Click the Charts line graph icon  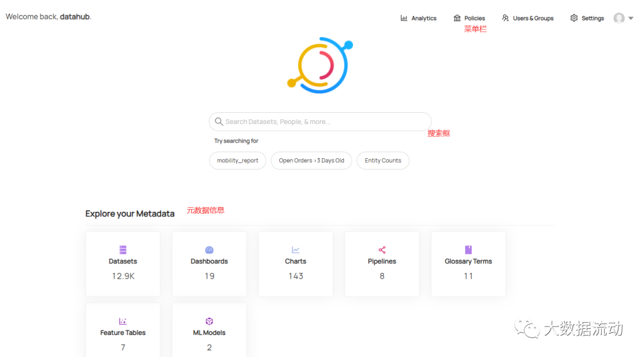[296, 250]
